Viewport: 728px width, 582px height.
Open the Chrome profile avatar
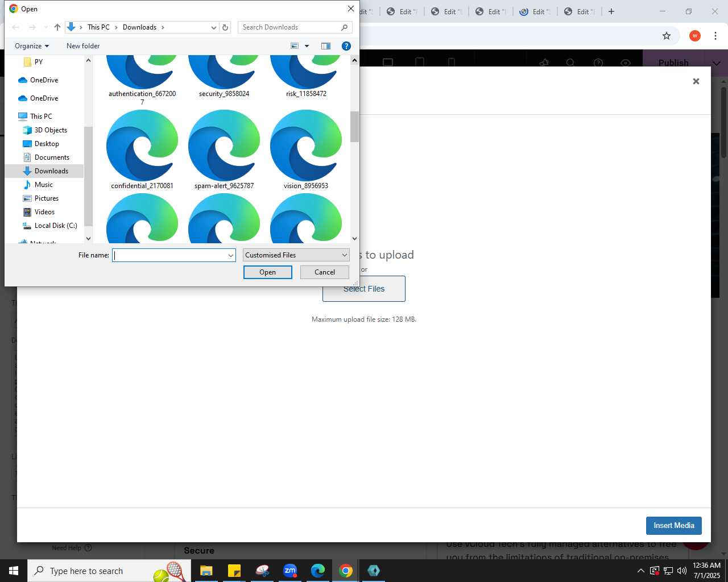[695, 36]
